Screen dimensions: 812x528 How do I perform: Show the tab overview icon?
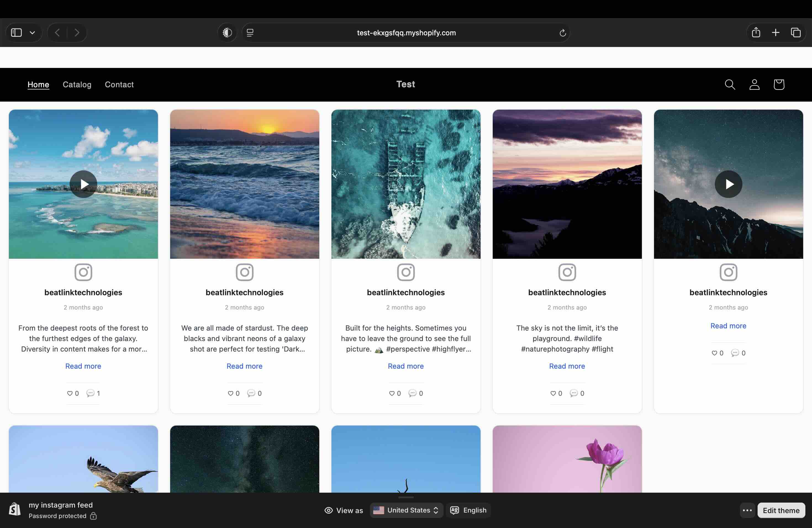tap(796, 32)
